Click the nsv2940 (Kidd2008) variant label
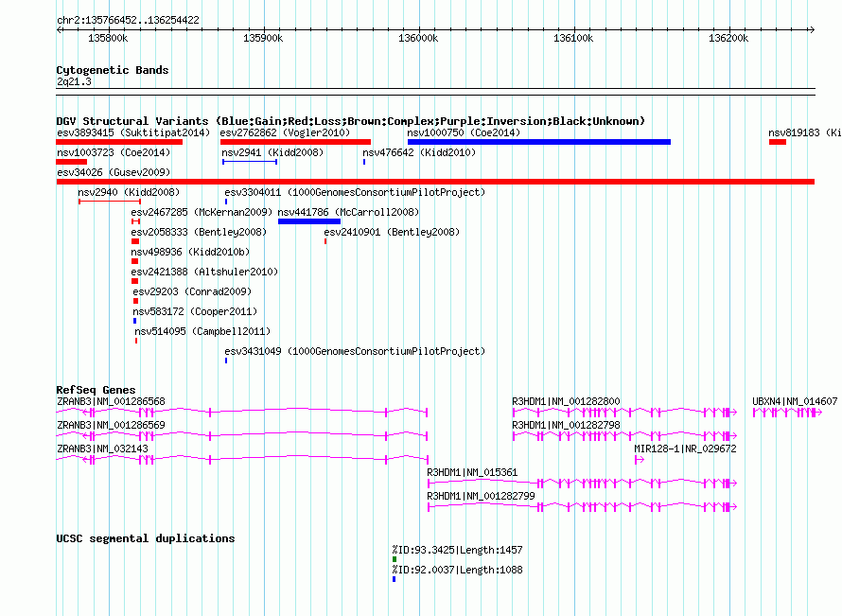842x616 pixels. (129, 192)
